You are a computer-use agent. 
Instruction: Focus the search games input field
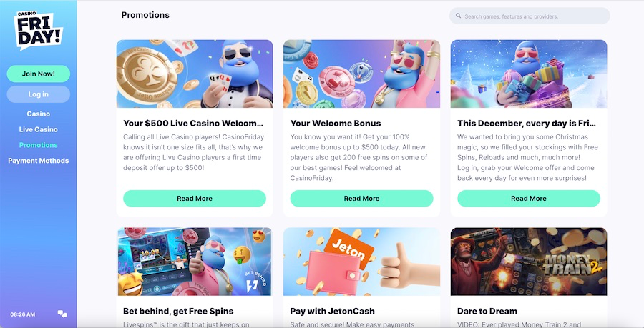pos(530,16)
